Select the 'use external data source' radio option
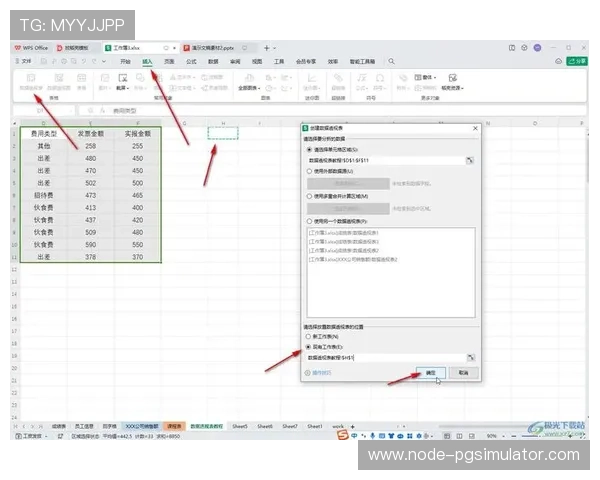The image size is (600, 480). click(309, 171)
